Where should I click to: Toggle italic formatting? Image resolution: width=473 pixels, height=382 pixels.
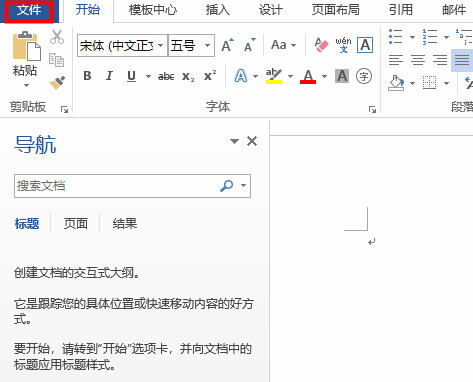(109, 76)
